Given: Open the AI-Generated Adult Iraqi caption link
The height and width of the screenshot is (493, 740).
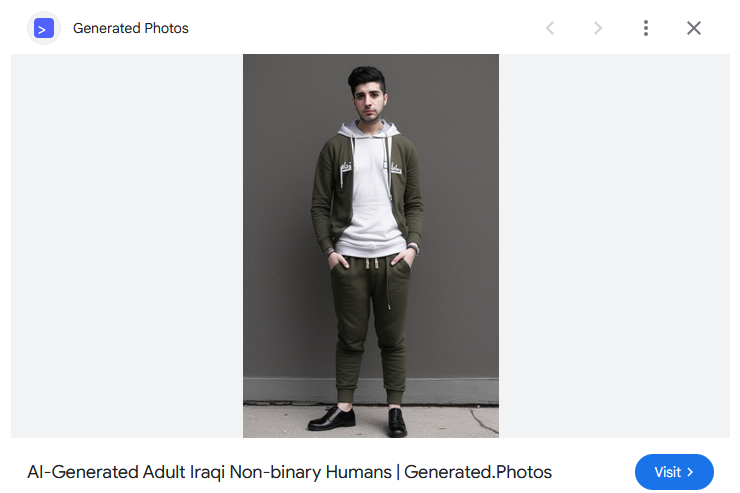Looking at the screenshot, I should coord(289,472).
